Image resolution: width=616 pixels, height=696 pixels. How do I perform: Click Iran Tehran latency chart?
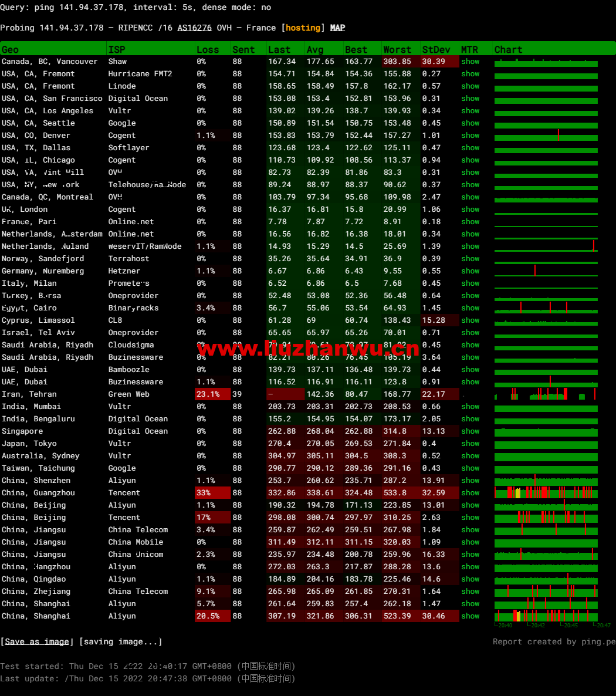point(546,394)
